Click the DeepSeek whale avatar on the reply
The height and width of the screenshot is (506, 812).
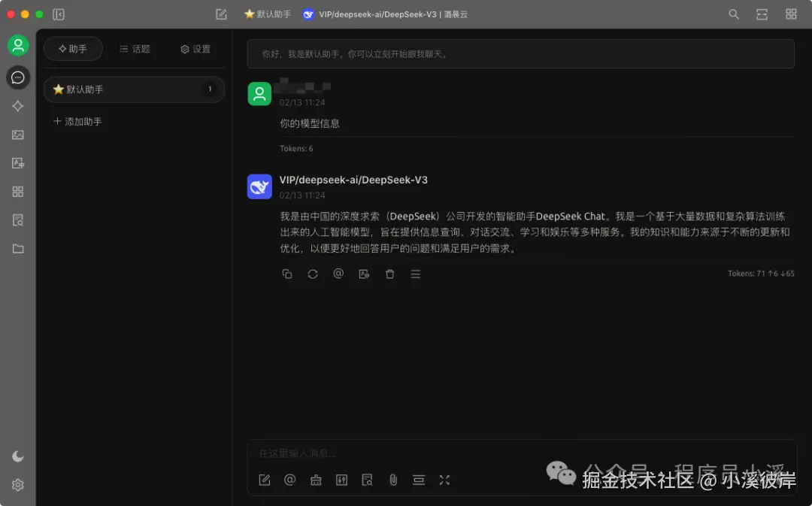259,186
